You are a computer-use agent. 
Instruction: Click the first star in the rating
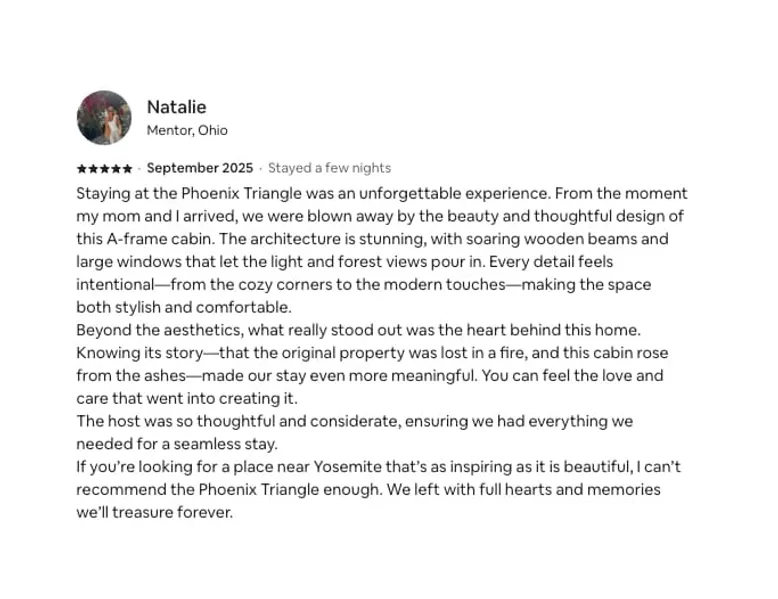pyautogui.click(x=81, y=169)
